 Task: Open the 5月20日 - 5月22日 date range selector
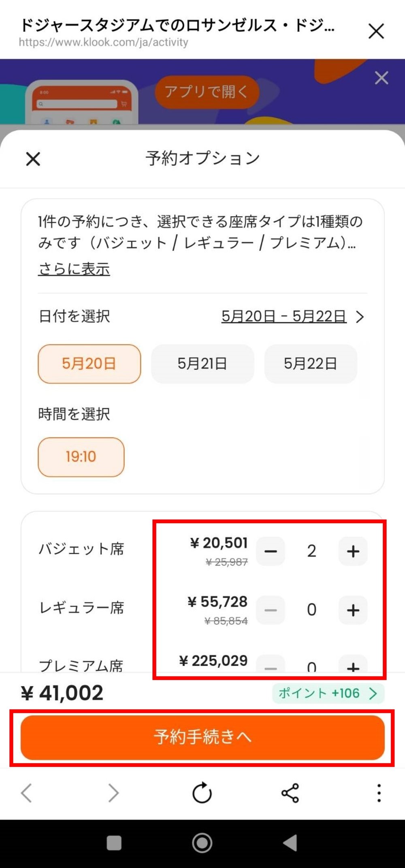(x=284, y=317)
